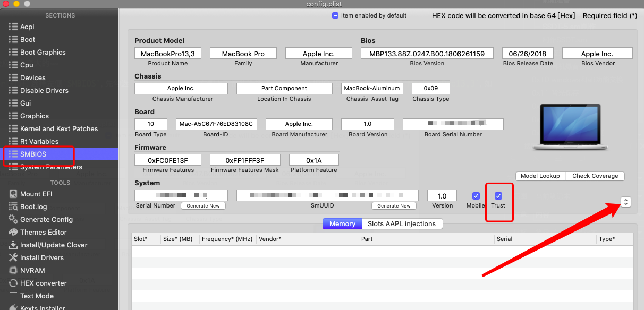Click the Frequency* (MHz) column header
This screenshot has width=644, height=310.
[x=227, y=239]
